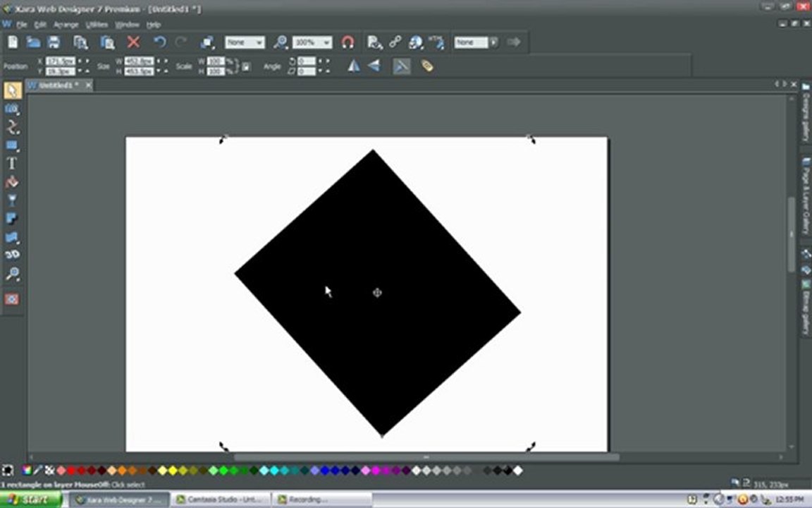Click the Export HTML icon

(x=436, y=42)
